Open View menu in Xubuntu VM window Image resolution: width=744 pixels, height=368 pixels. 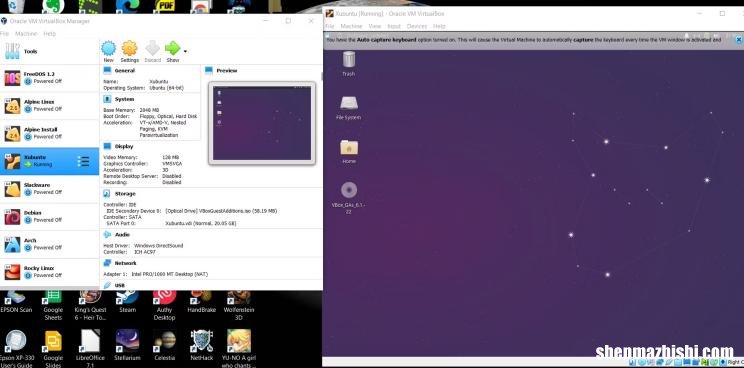(374, 26)
